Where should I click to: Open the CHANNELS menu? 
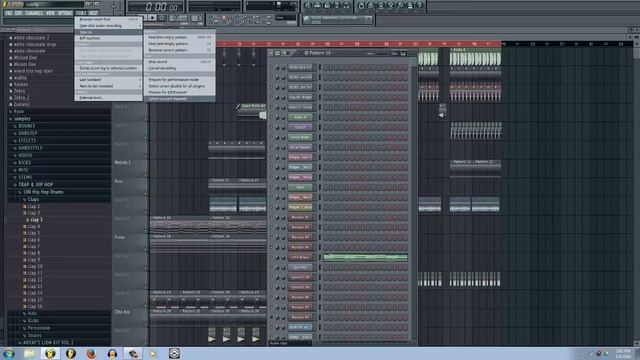click(34, 13)
